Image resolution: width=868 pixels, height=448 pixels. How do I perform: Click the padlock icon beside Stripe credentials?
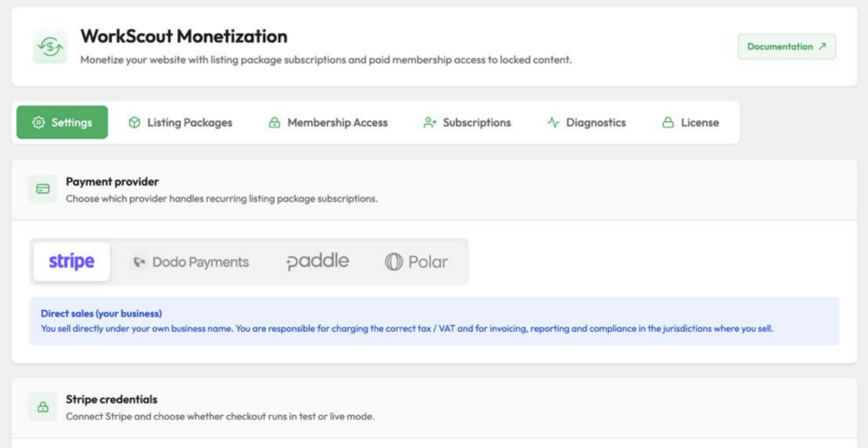click(x=42, y=407)
